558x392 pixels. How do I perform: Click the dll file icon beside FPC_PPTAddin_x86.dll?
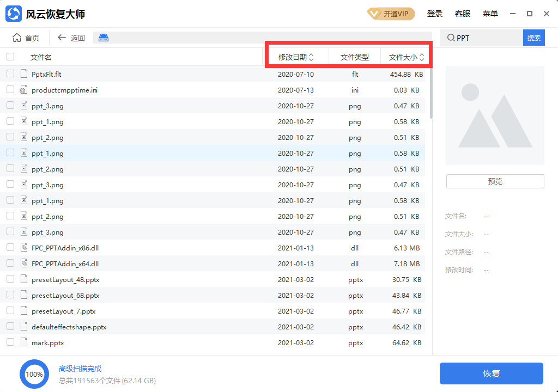click(23, 248)
